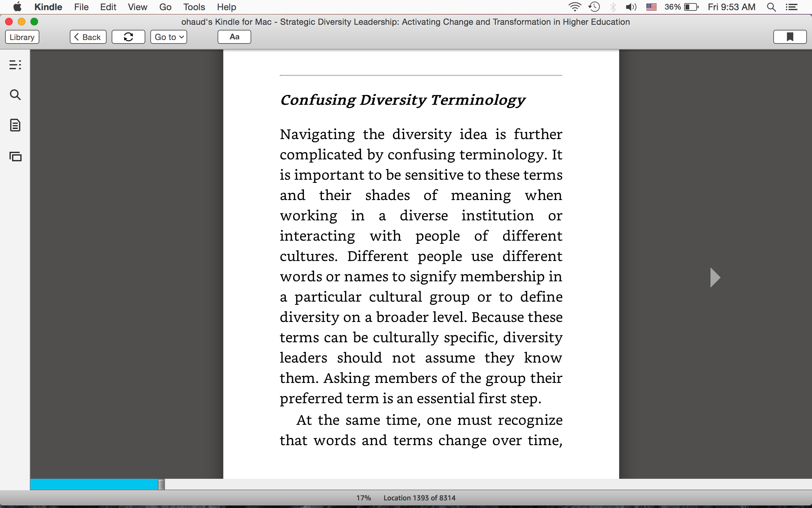
Task: Open Time Machine menu bar icon
Action: point(594,7)
